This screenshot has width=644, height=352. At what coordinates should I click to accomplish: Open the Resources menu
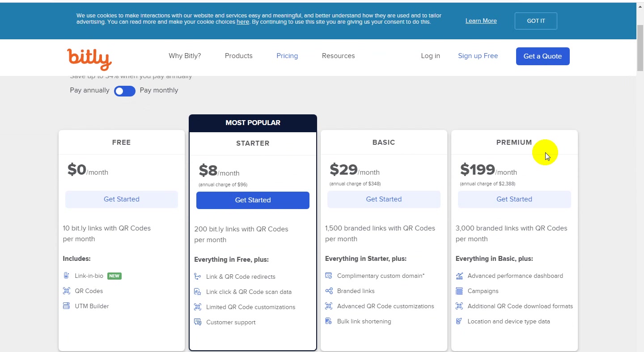click(x=339, y=56)
